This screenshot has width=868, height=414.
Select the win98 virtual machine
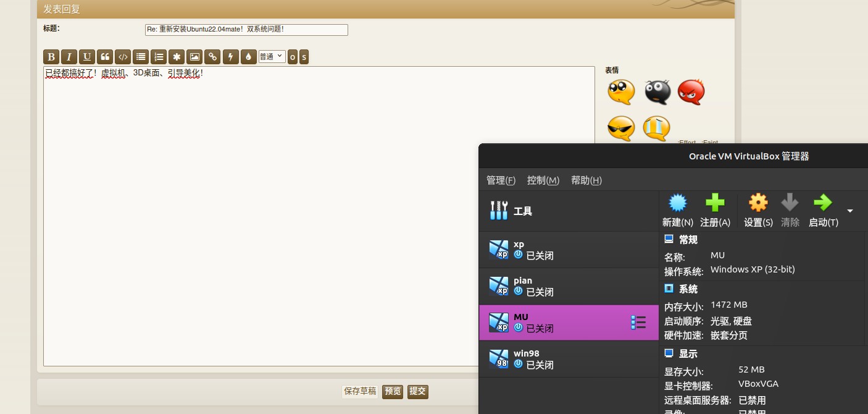coord(569,359)
